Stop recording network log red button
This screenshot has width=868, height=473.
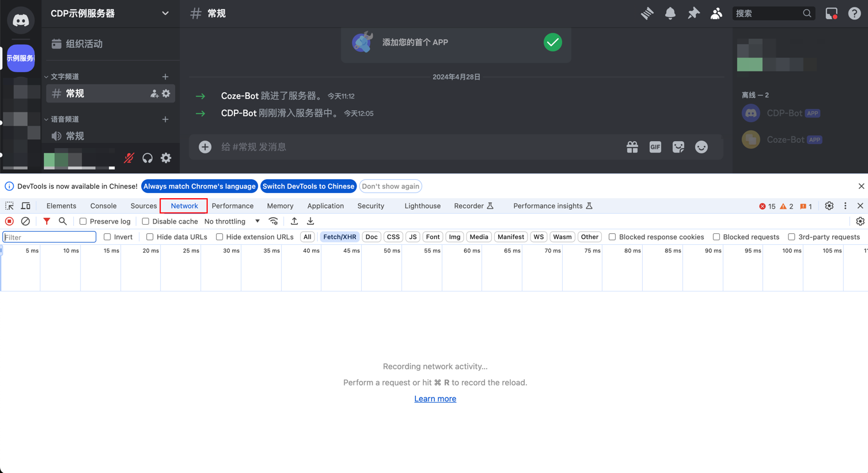point(9,221)
